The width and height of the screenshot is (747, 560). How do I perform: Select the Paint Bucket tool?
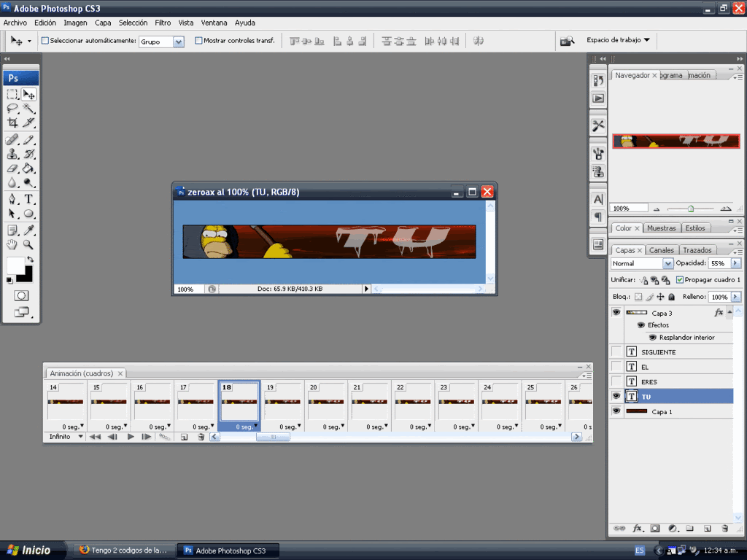29,168
